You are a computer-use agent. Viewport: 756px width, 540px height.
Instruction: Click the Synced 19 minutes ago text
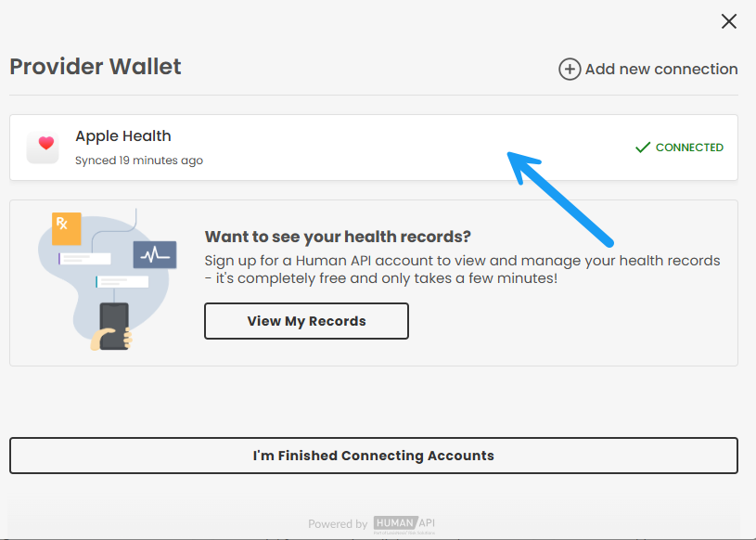pos(139,161)
